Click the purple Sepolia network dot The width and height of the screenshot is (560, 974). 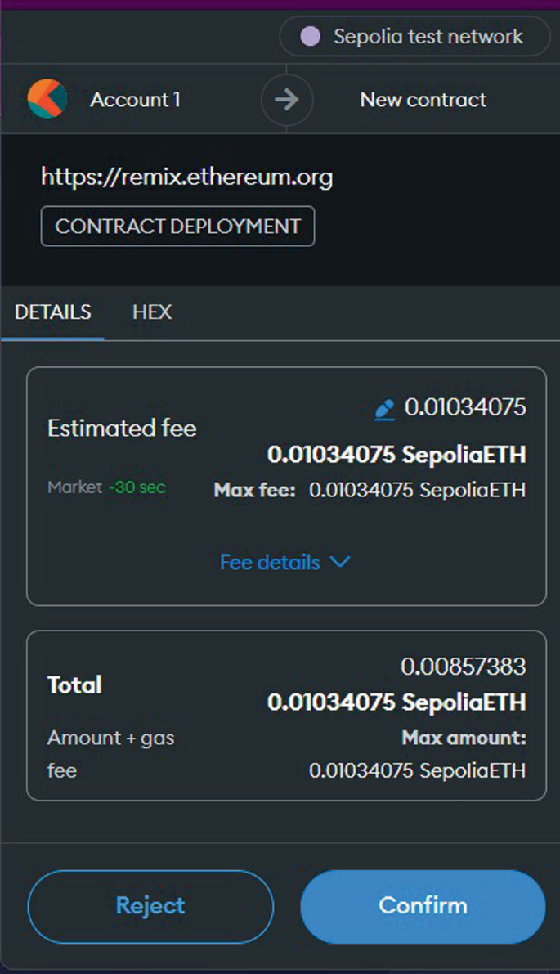[x=310, y=37]
